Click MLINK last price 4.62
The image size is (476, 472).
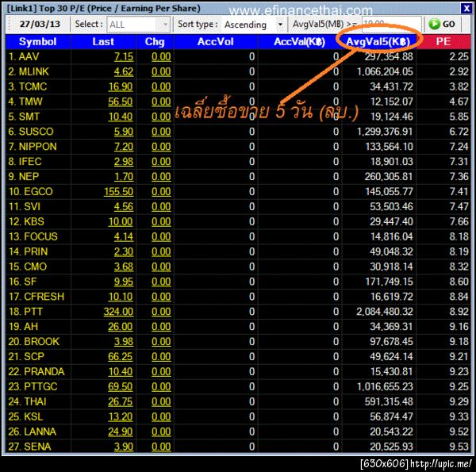124,71
